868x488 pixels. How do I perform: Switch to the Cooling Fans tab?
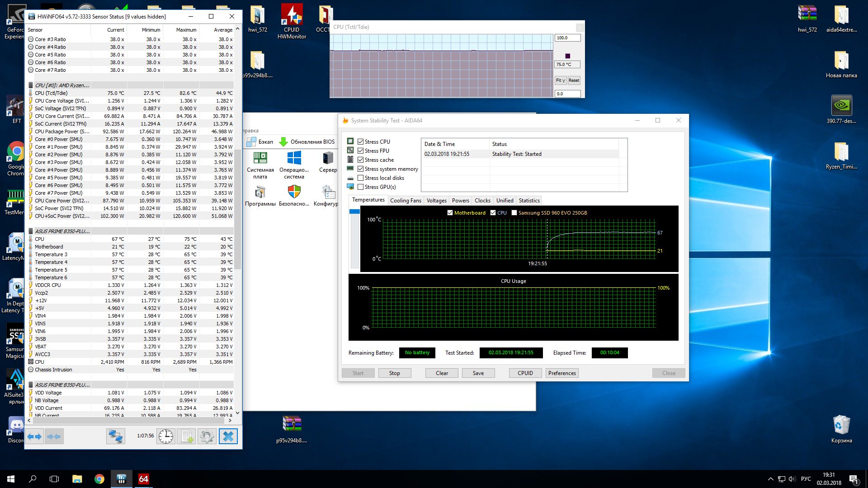coord(405,201)
